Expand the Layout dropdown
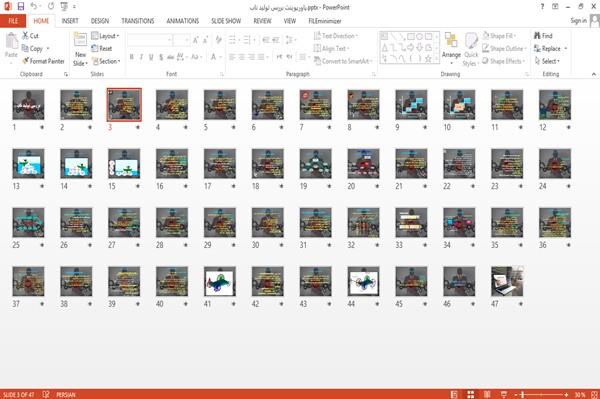 pyautogui.click(x=105, y=36)
